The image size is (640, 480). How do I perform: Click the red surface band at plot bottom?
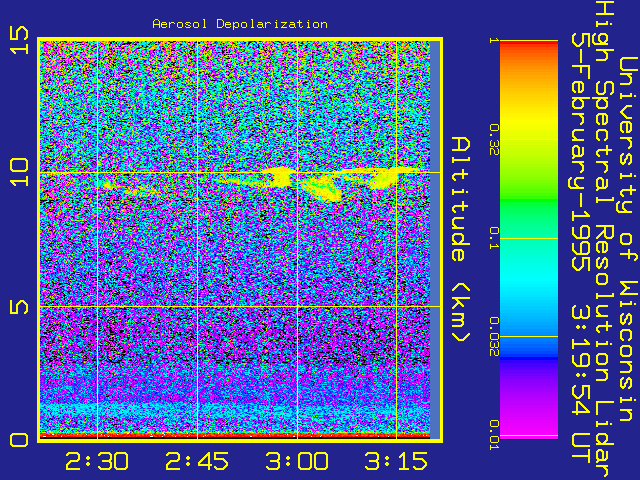[235, 436]
